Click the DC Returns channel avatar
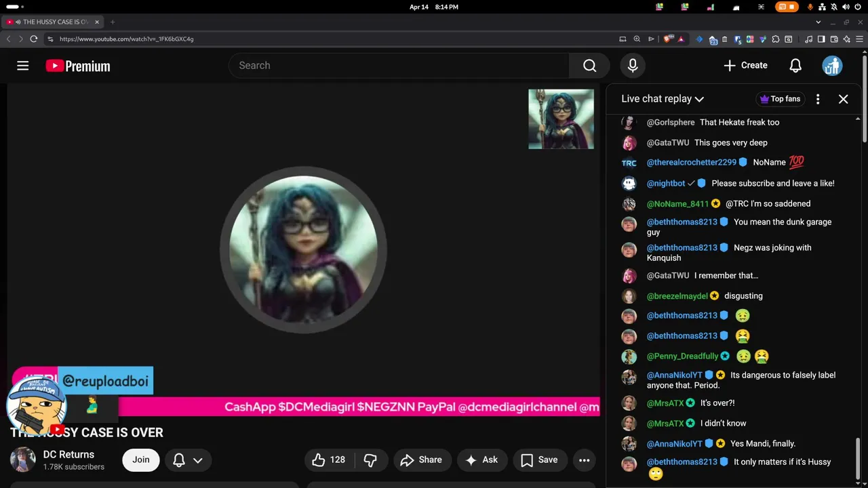Viewport: 868px width, 488px height. 22,460
